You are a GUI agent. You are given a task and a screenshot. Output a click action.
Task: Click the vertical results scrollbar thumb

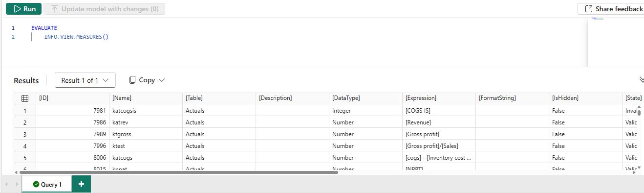pyautogui.click(x=639, y=113)
